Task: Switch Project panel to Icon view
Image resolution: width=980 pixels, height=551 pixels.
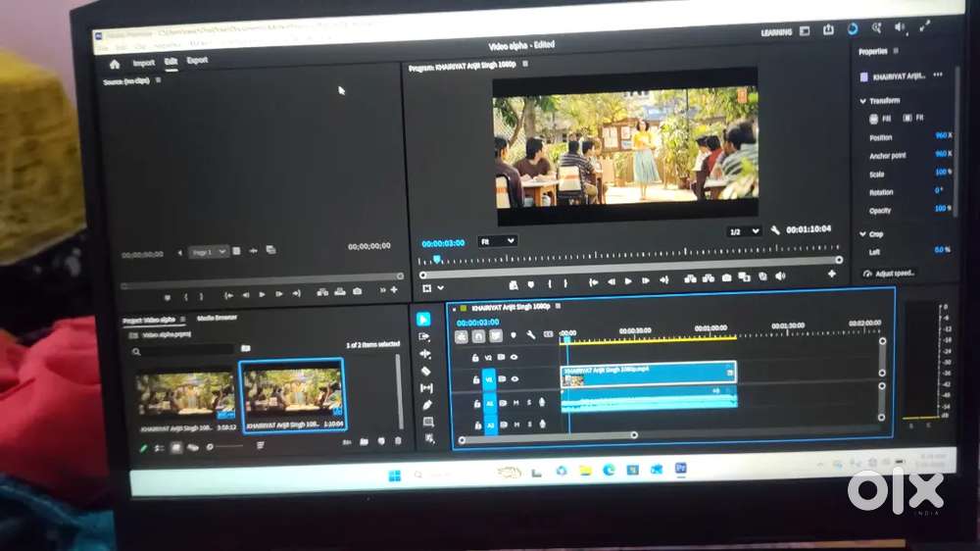Action: (x=176, y=448)
